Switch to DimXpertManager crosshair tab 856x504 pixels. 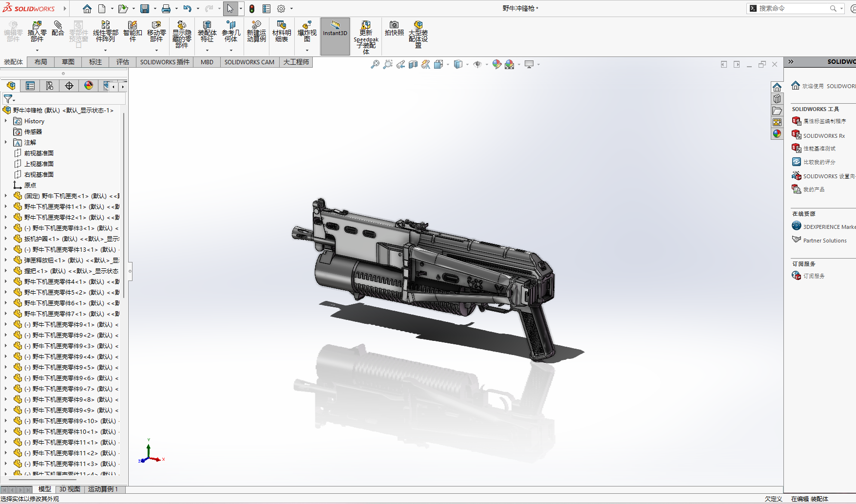point(69,86)
